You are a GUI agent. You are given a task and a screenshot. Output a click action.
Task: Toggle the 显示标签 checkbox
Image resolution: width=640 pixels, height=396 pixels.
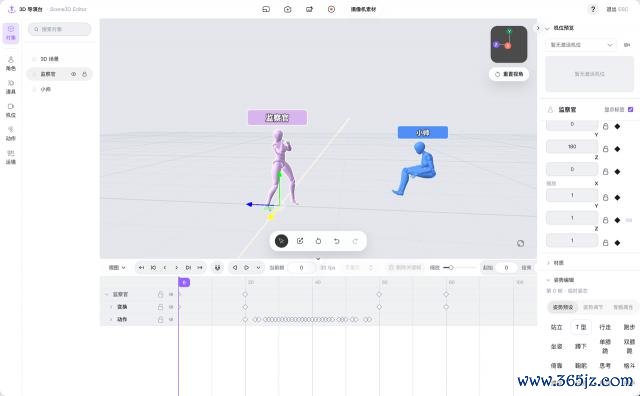point(630,109)
